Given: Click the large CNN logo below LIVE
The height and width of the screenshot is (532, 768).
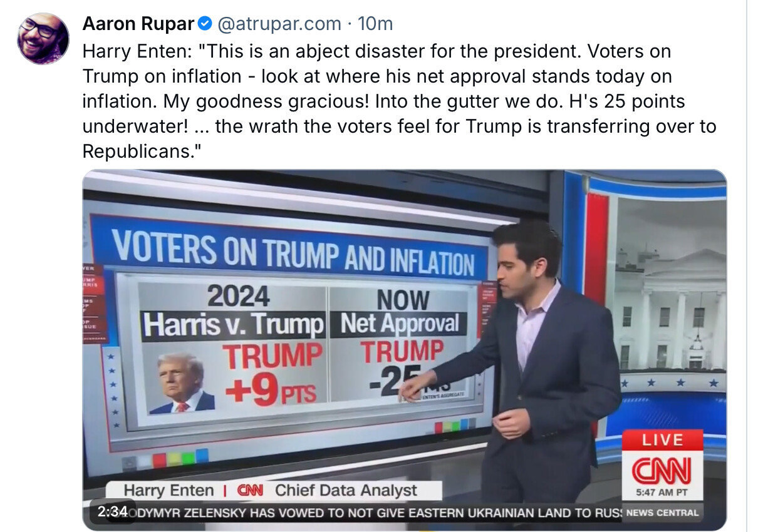Looking at the screenshot, I should coord(662,469).
